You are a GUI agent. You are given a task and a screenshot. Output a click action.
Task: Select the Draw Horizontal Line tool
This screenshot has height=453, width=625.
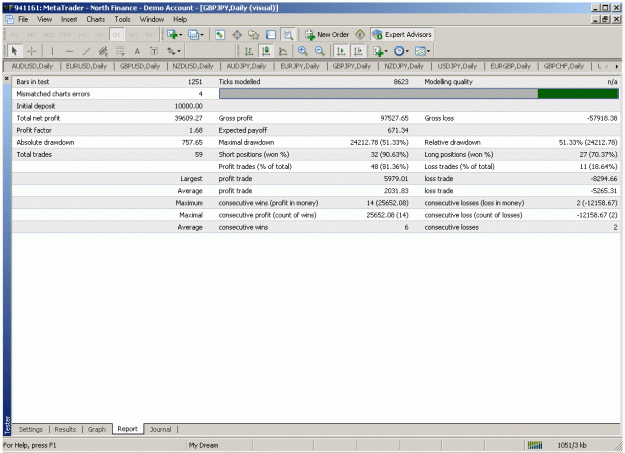(x=69, y=51)
